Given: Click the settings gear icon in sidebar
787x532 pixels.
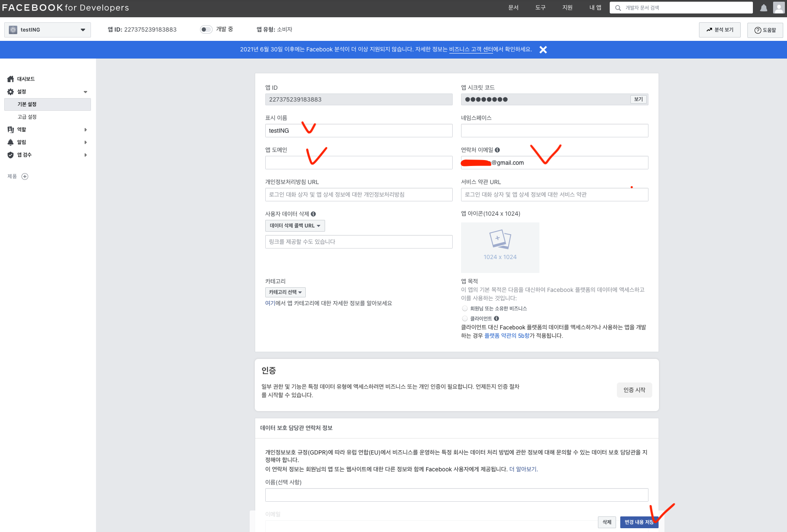Looking at the screenshot, I should pyautogui.click(x=11, y=92).
